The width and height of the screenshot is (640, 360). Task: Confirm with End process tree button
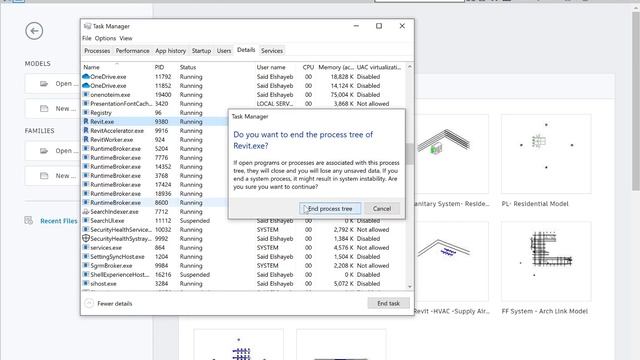[330, 209]
